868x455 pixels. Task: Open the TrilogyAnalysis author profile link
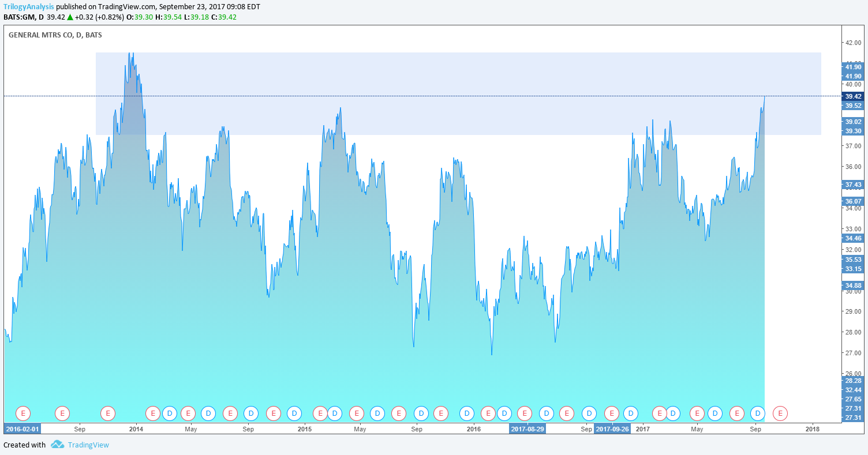pyautogui.click(x=29, y=7)
